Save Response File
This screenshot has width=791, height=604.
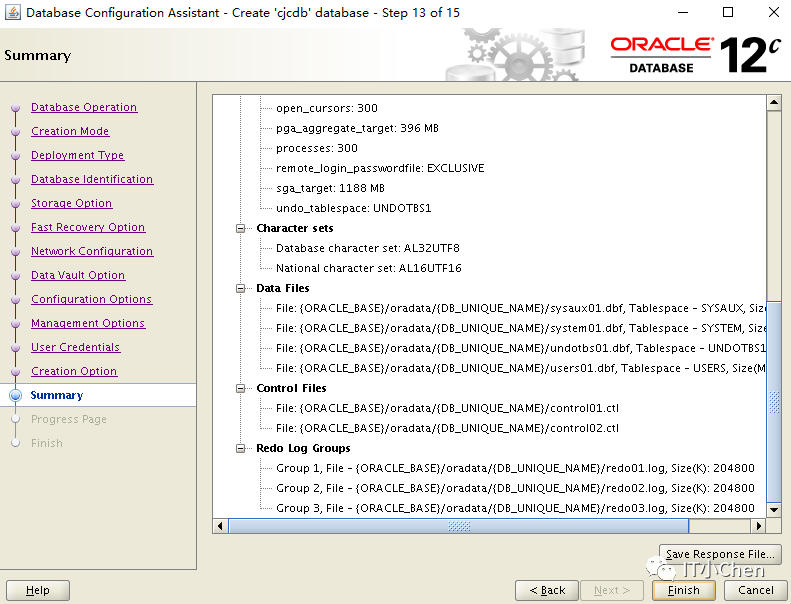click(x=720, y=554)
